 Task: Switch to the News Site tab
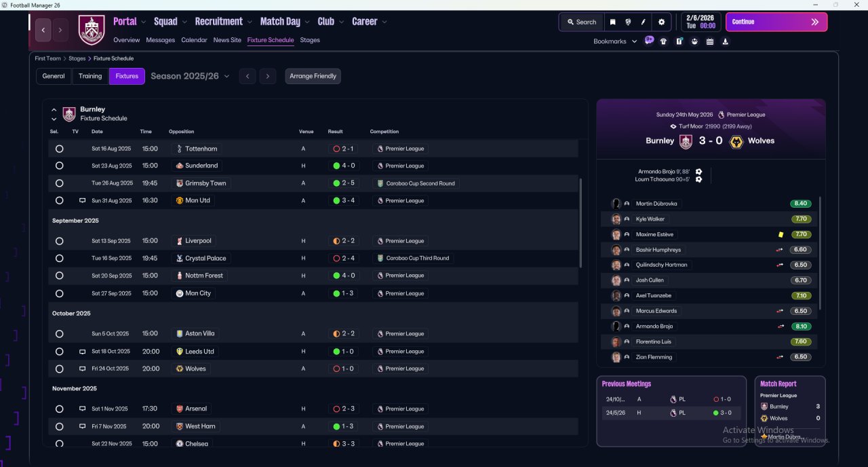tap(227, 40)
